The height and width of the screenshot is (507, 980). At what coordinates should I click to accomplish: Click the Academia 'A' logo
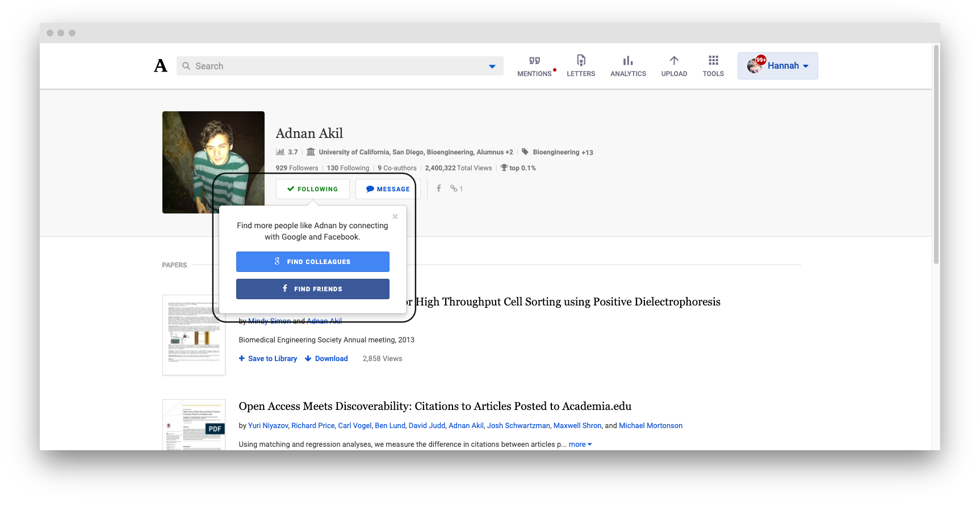[161, 66]
